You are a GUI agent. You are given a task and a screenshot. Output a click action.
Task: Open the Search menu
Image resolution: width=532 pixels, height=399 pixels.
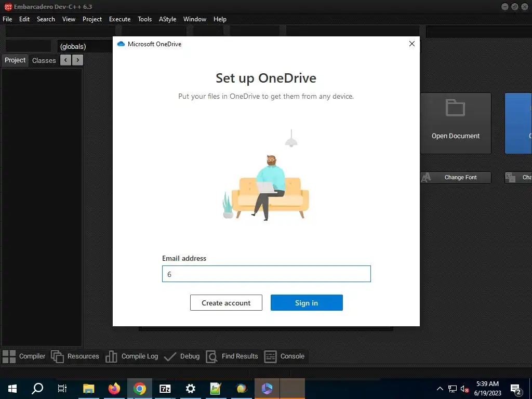[x=46, y=19]
